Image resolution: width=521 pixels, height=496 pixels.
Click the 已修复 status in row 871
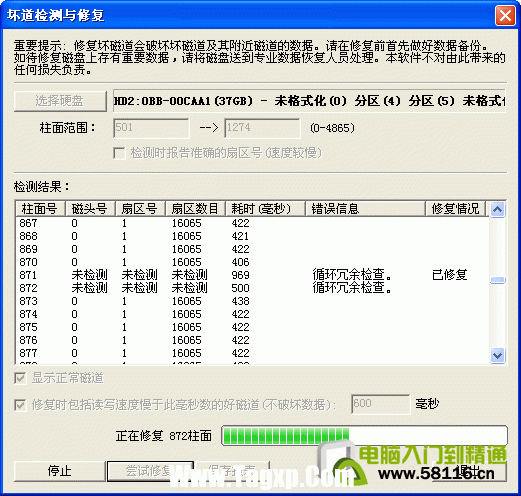(449, 275)
